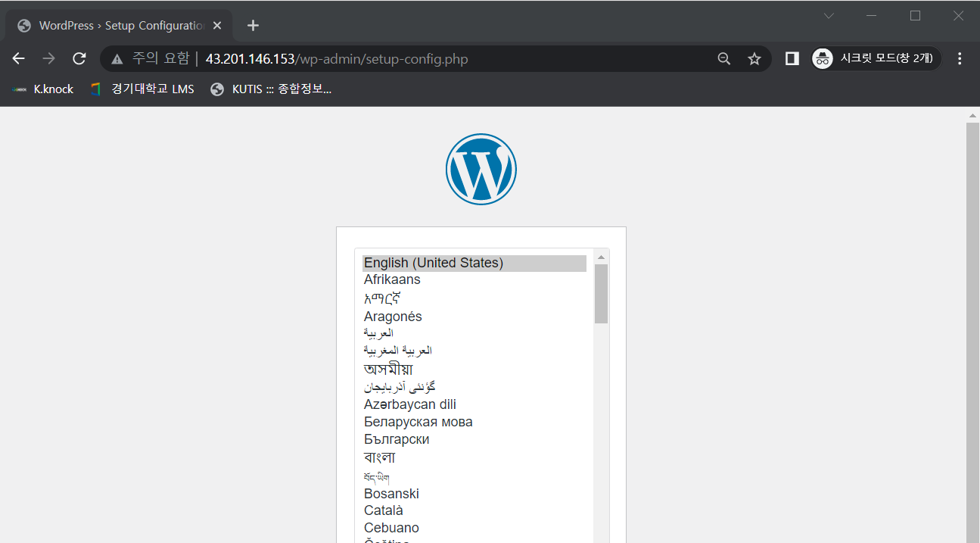Minimize the Chrome window

(872, 16)
